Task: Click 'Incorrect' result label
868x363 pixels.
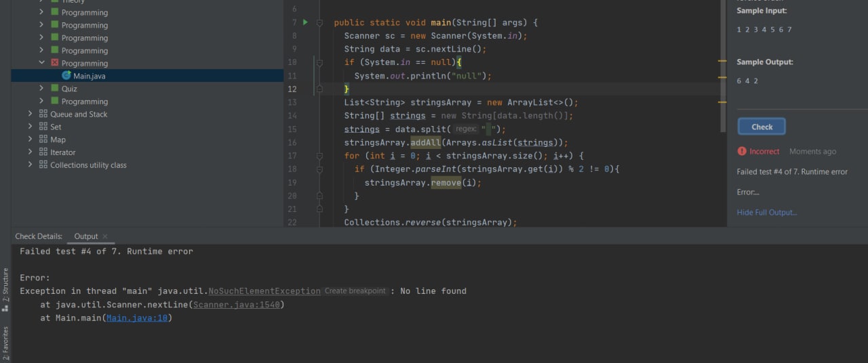Action: click(x=764, y=151)
